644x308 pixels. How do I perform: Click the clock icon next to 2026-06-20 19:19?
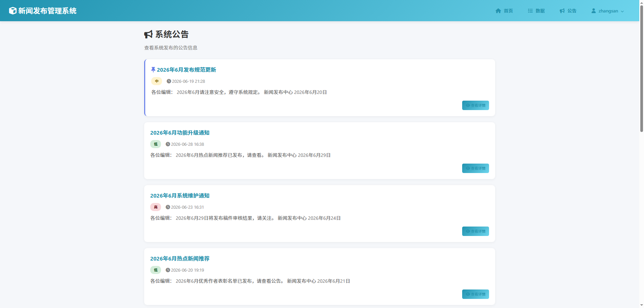168,270
